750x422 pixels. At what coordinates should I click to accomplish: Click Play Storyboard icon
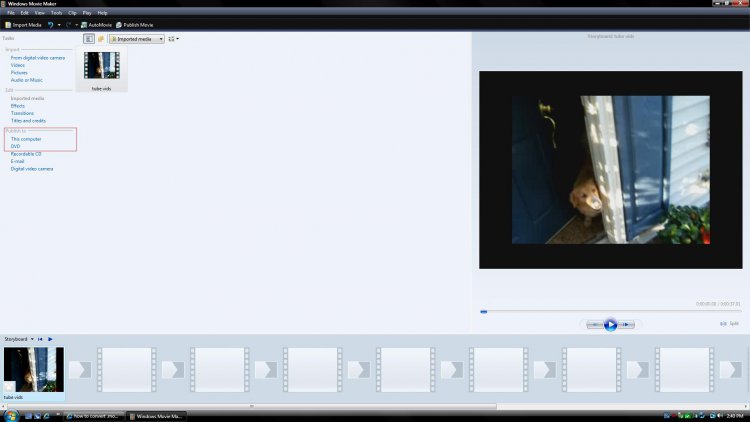tap(50, 339)
